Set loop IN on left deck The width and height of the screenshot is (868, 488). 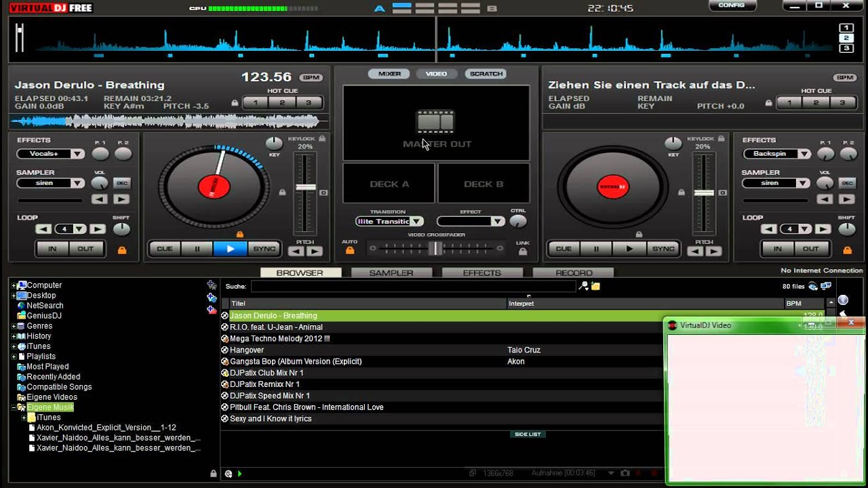pyautogui.click(x=52, y=249)
